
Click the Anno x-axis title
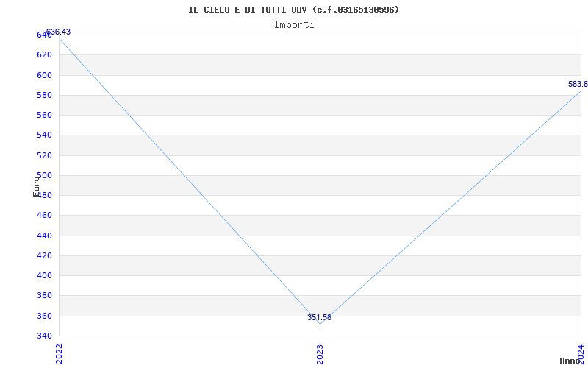click(x=570, y=361)
